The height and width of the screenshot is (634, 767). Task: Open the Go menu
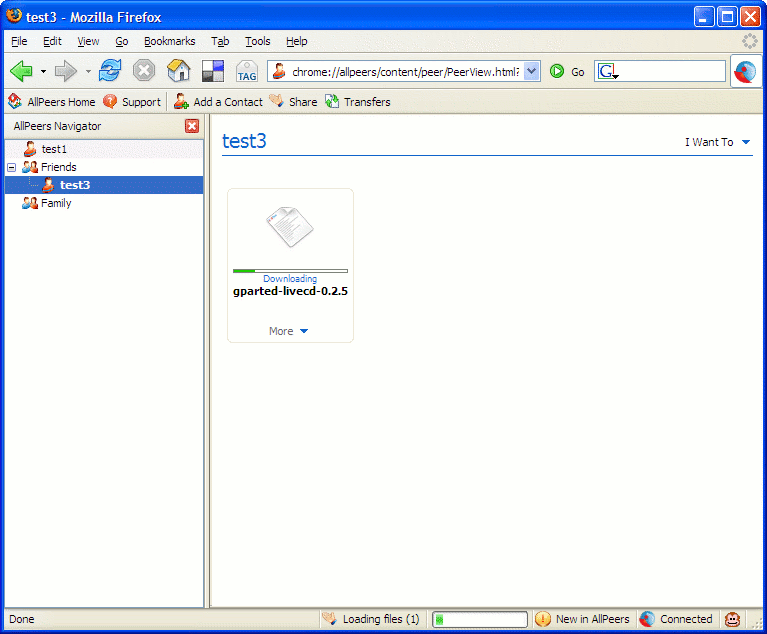(122, 41)
